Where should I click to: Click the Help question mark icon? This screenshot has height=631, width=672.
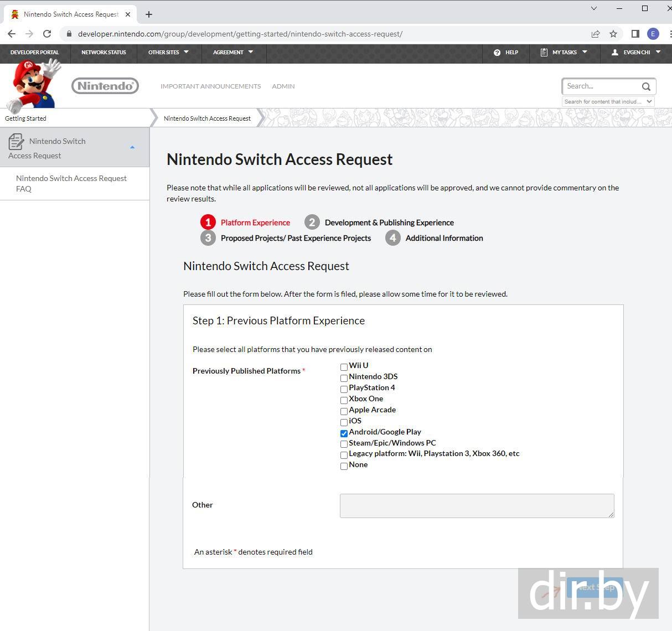pos(497,53)
